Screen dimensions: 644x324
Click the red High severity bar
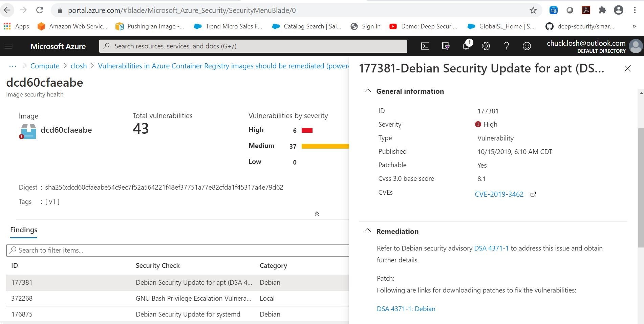(x=307, y=130)
